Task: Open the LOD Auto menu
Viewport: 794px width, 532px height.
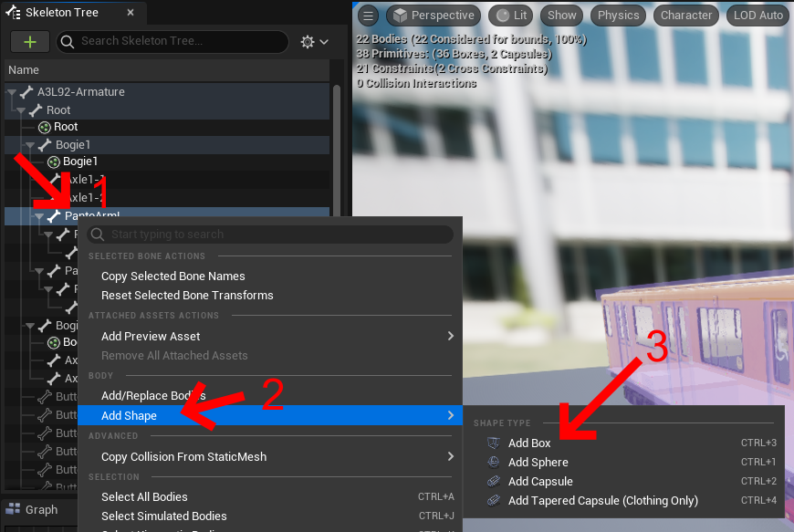Action: [757, 16]
